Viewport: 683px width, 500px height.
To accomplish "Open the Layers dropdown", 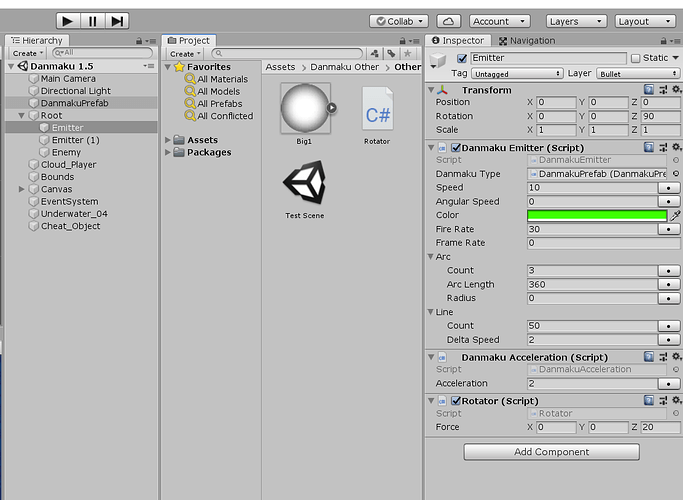I will (x=576, y=21).
